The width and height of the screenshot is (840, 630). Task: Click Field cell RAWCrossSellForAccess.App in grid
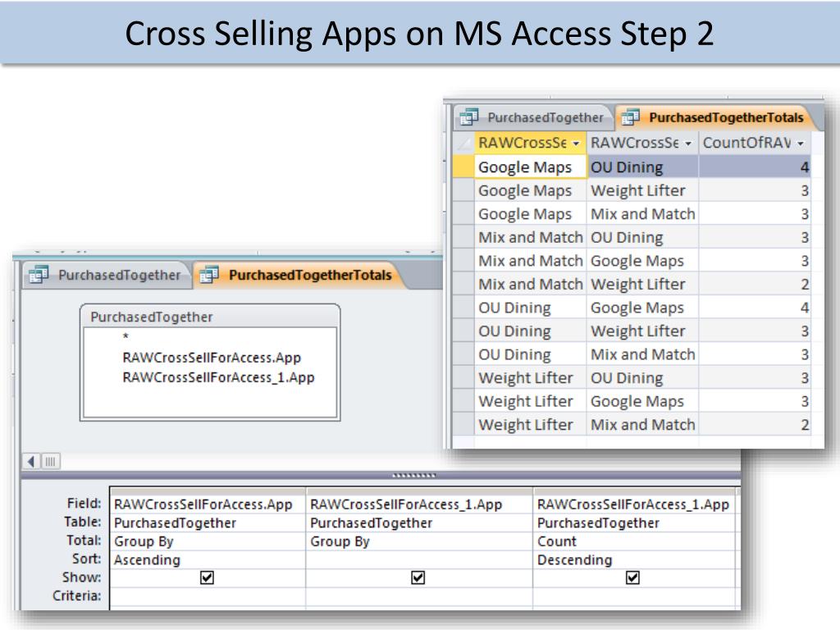(208, 504)
